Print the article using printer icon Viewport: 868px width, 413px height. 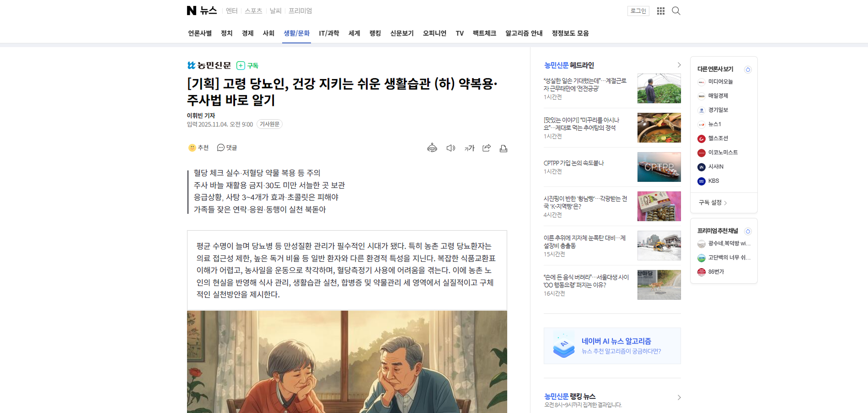pos(504,148)
